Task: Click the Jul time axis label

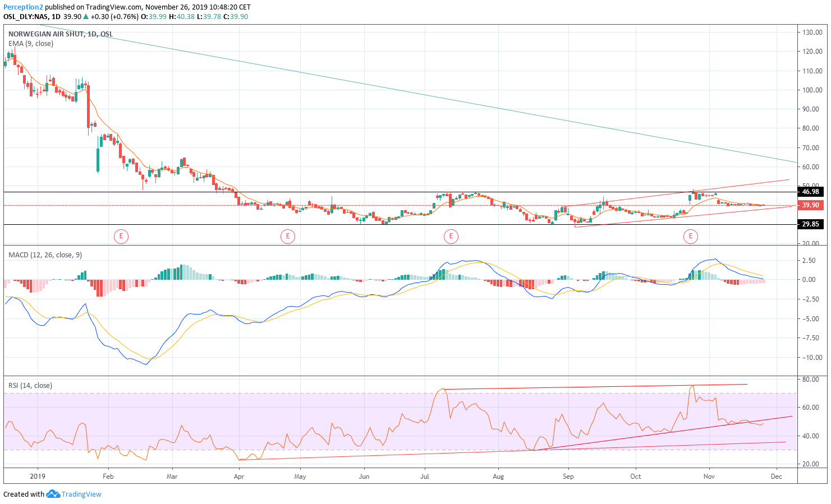Action: coord(425,477)
